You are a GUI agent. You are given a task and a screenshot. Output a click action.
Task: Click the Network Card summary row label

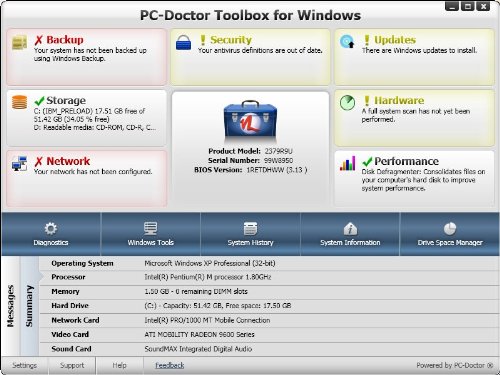[75, 320]
